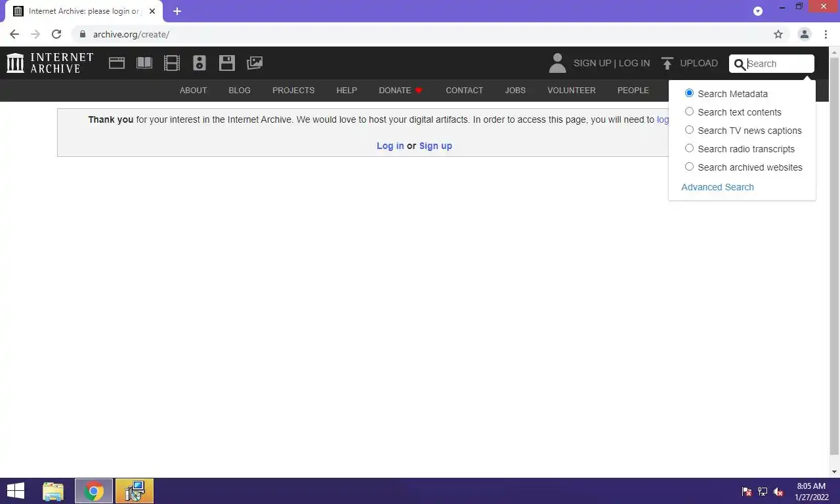Open the Advanced Search link
This screenshot has width=840, height=504.
717,187
